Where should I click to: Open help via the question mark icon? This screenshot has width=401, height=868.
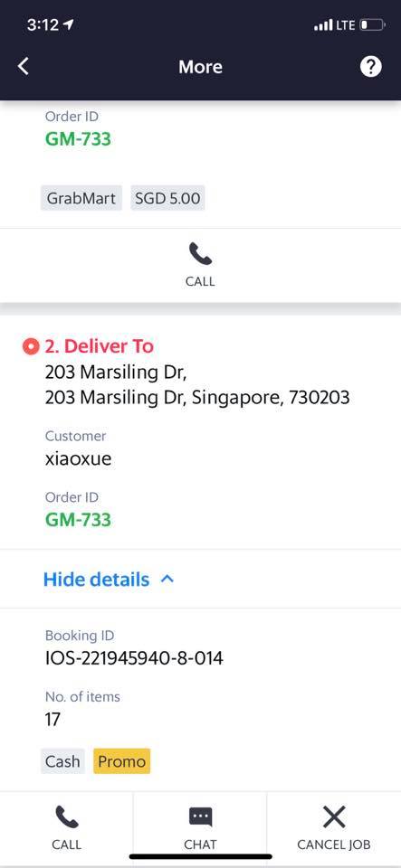[x=370, y=67]
